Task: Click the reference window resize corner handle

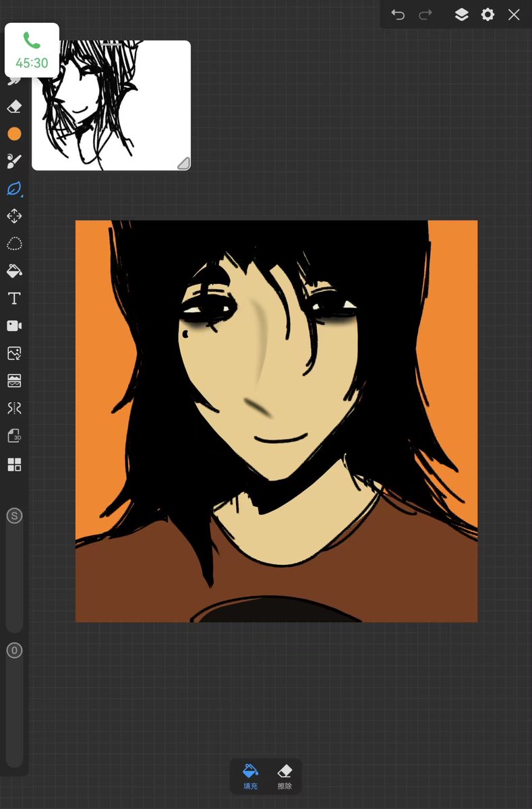Action: [x=183, y=163]
